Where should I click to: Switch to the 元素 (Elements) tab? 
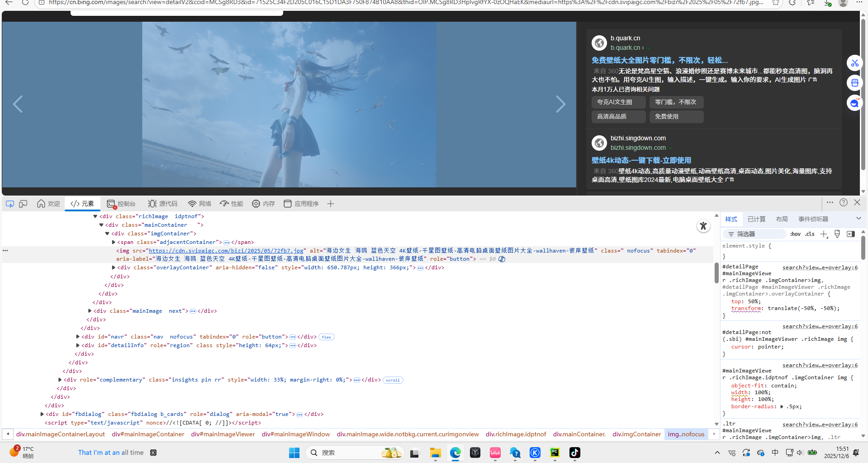82,204
